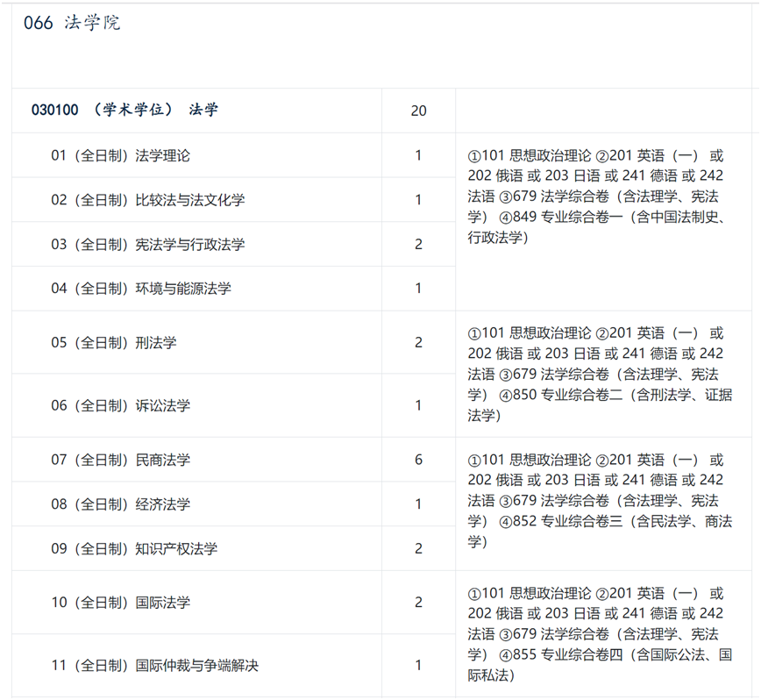Click the exam subjects cell containing 852 专业综合卷三
This screenshot has width=761, height=700.
(x=596, y=500)
